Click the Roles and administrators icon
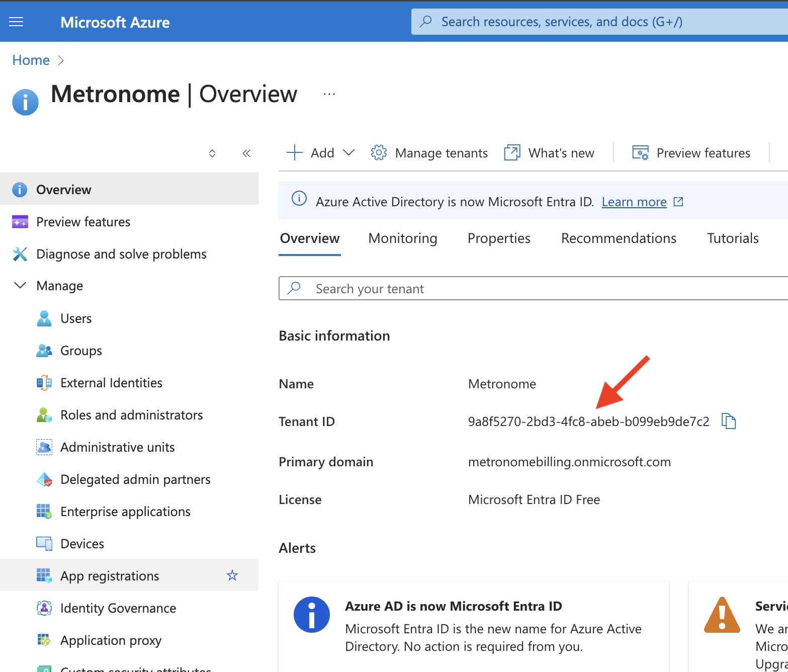The height and width of the screenshot is (672, 788). (x=44, y=415)
